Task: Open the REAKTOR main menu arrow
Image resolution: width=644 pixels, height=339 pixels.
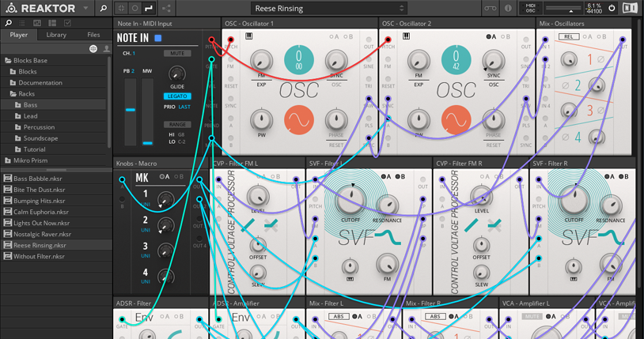Action: point(85,9)
